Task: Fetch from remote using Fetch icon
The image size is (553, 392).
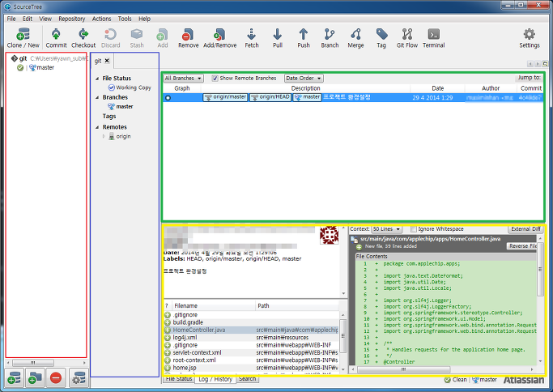Action: click(252, 38)
